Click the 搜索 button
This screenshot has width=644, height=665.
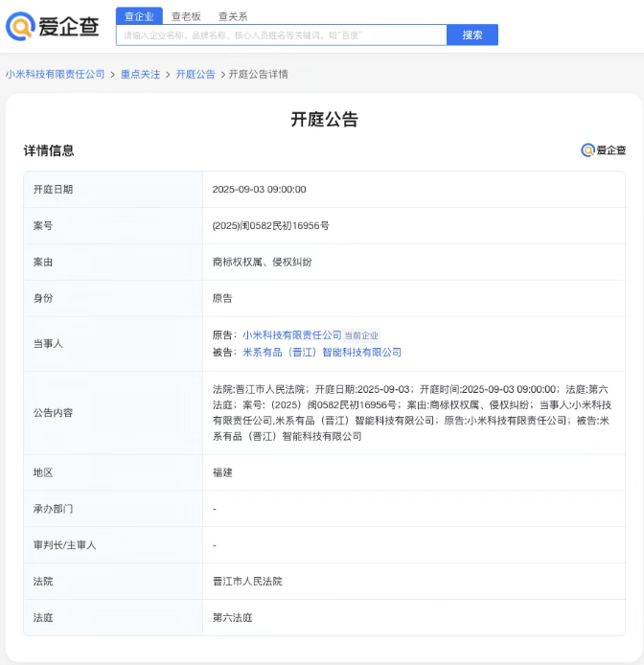(x=472, y=34)
